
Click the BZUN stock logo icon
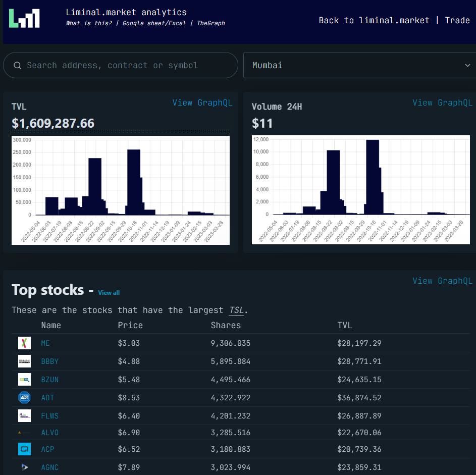tap(24, 380)
